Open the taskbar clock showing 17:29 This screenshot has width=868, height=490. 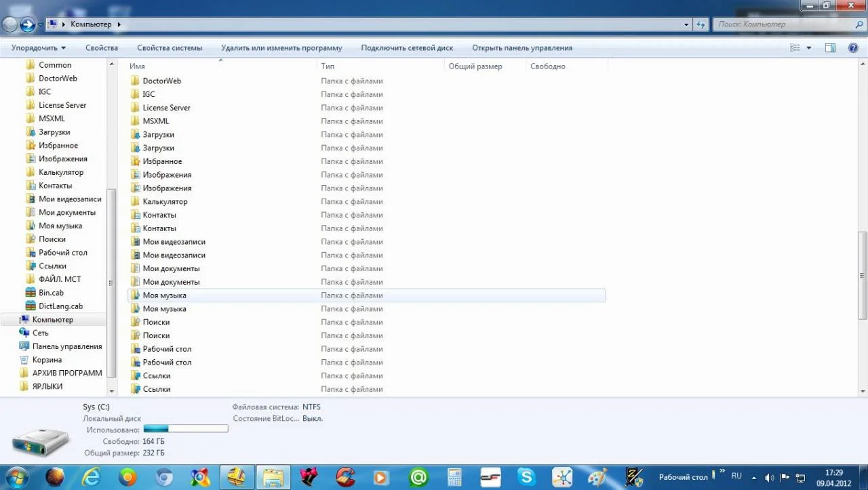(x=833, y=477)
